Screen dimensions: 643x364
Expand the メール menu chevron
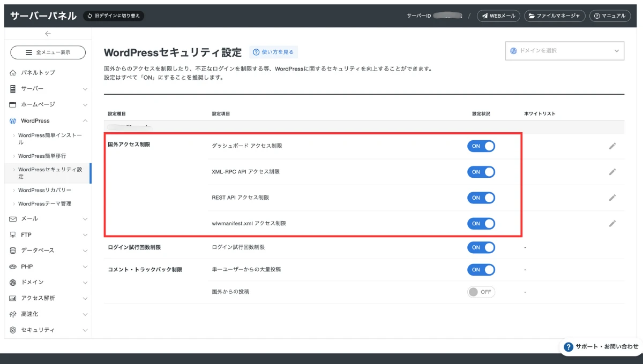click(85, 219)
